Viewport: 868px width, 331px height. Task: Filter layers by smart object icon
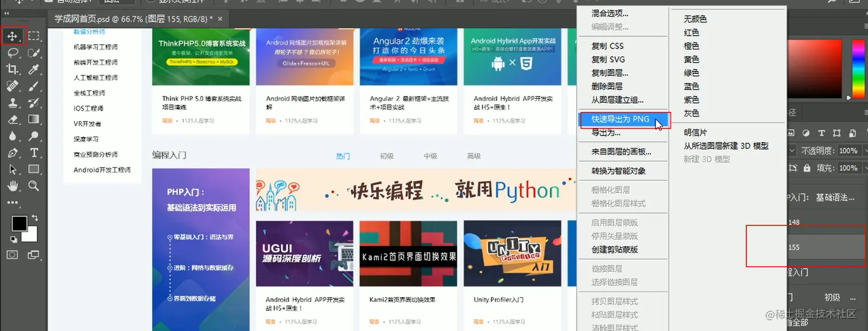tap(852, 133)
